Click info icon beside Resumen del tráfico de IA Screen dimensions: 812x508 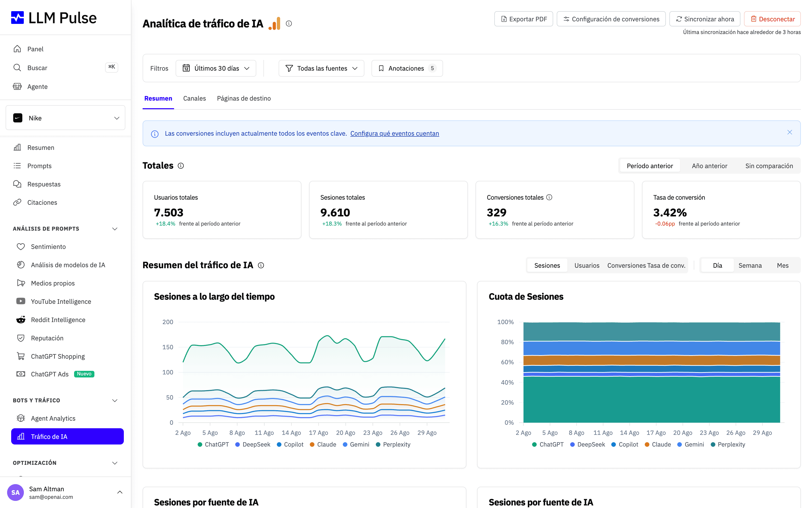(x=261, y=265)
